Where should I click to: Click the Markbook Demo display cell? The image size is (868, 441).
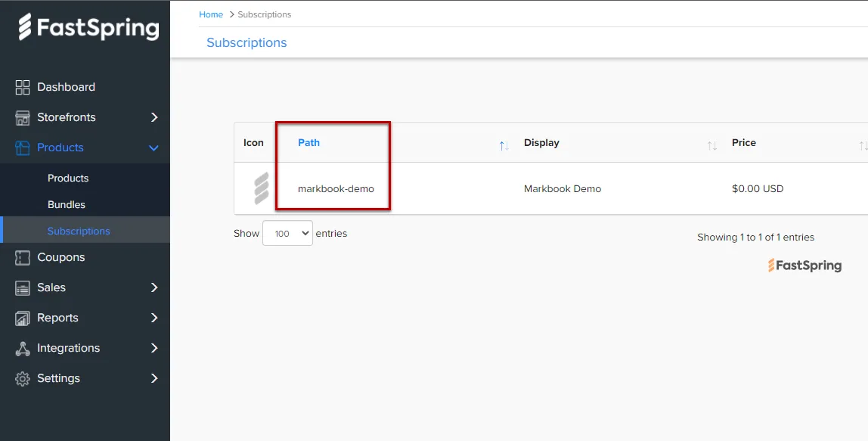[x=563, y=189]
